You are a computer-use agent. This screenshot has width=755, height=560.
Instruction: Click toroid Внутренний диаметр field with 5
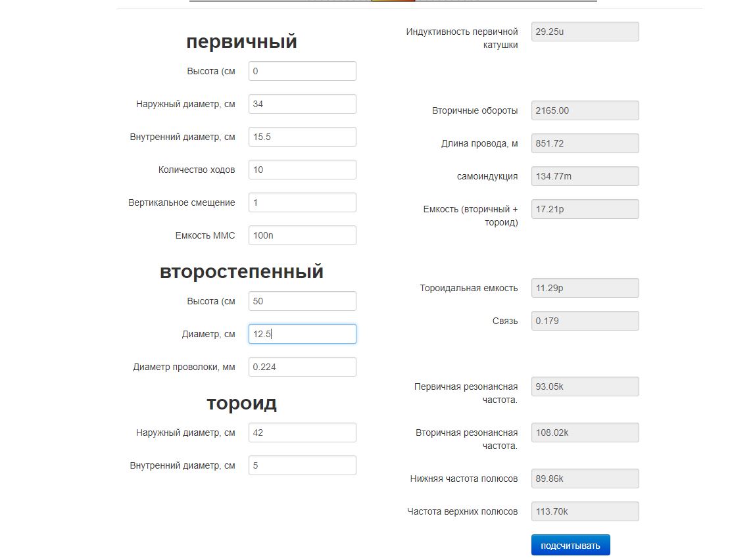point(303,465)
